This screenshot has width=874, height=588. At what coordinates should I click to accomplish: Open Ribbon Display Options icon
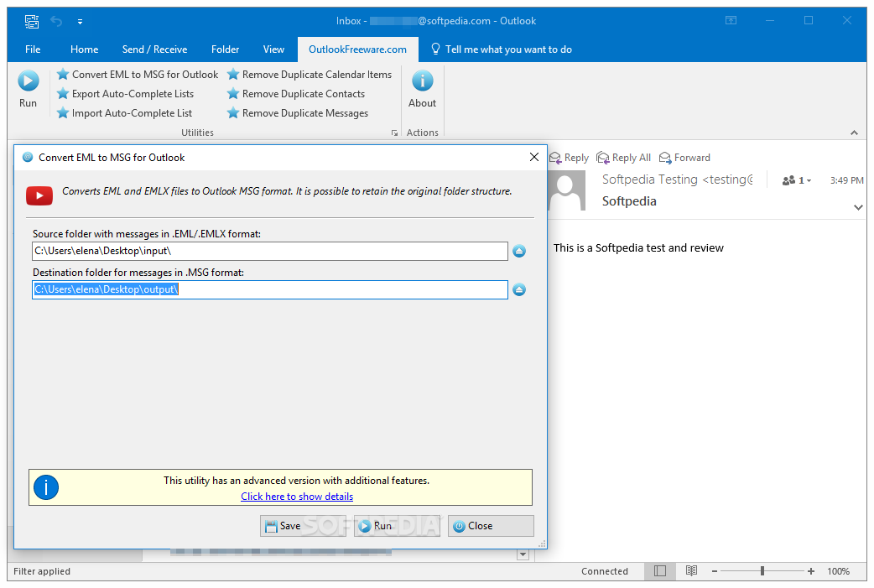(731, 21)
